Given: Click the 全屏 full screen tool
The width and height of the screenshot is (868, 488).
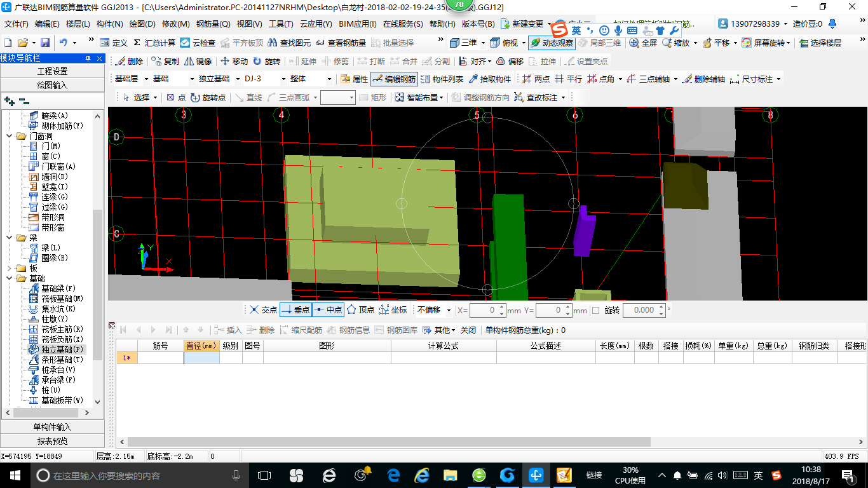Looking at the screenshot, I should coord(644,43).
